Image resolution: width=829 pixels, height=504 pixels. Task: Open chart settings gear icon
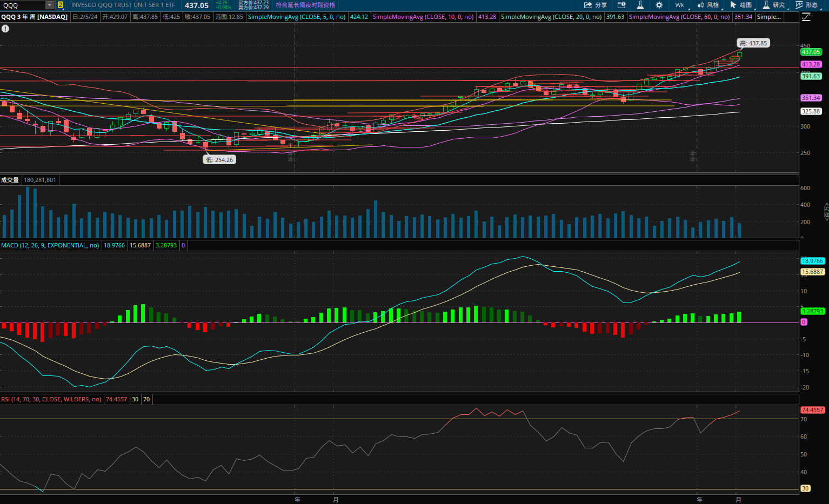coord(659,5)
